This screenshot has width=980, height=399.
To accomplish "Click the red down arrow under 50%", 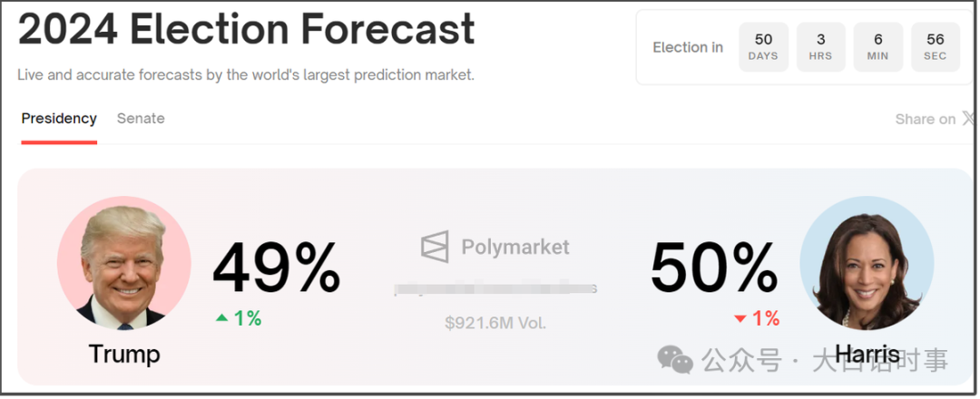I will tap(740, 319).
